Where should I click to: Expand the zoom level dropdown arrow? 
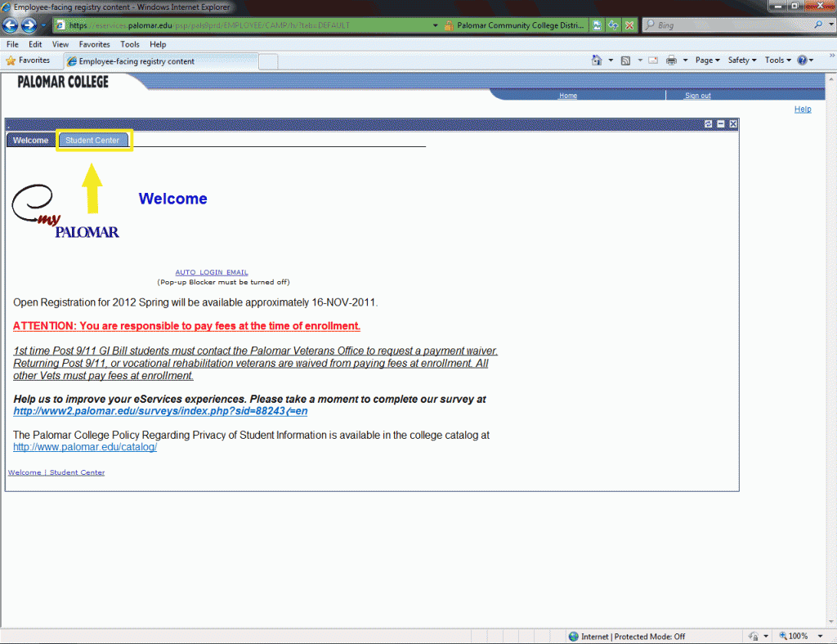(x=820, y=636)
